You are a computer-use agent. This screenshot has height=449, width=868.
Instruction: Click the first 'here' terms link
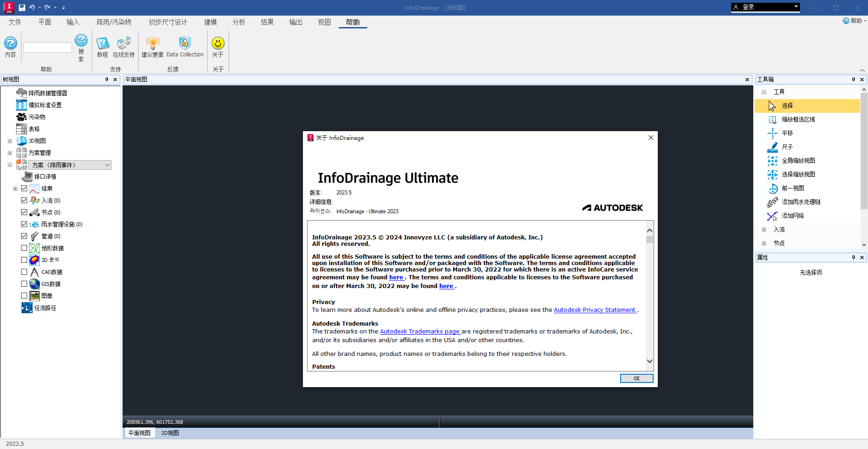pyautogui.click(x=396, y=277)
